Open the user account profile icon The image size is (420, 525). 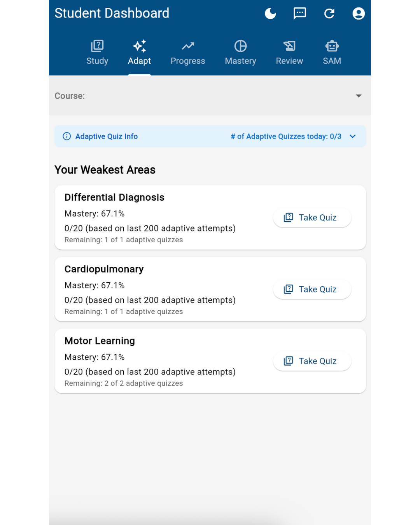click(359, 14)
